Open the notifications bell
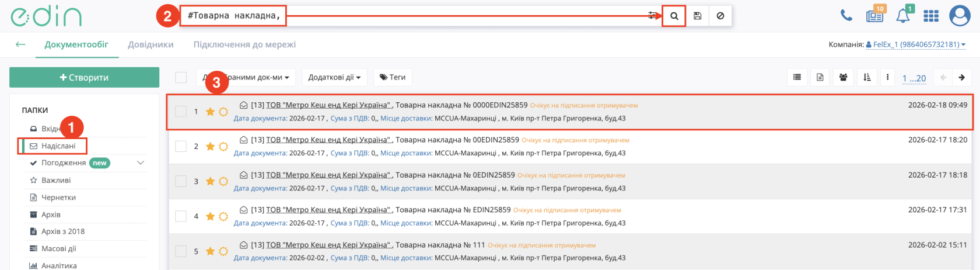This screenshot has width=980, height=270. 904,15
